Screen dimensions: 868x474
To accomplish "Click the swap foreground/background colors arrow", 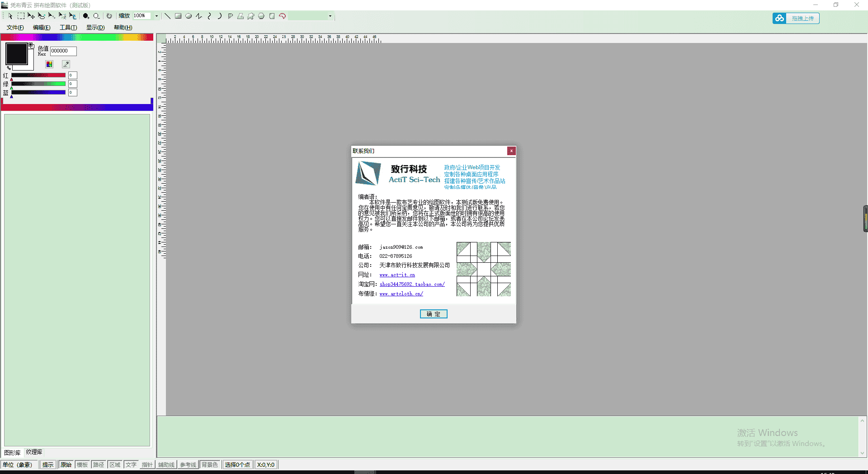I will pos(9,68).
